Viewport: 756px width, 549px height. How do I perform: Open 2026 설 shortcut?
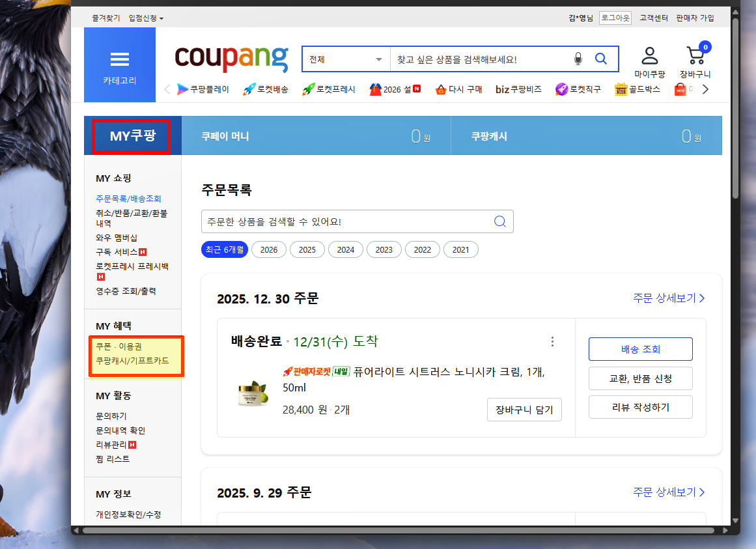[x=395, y=89]
